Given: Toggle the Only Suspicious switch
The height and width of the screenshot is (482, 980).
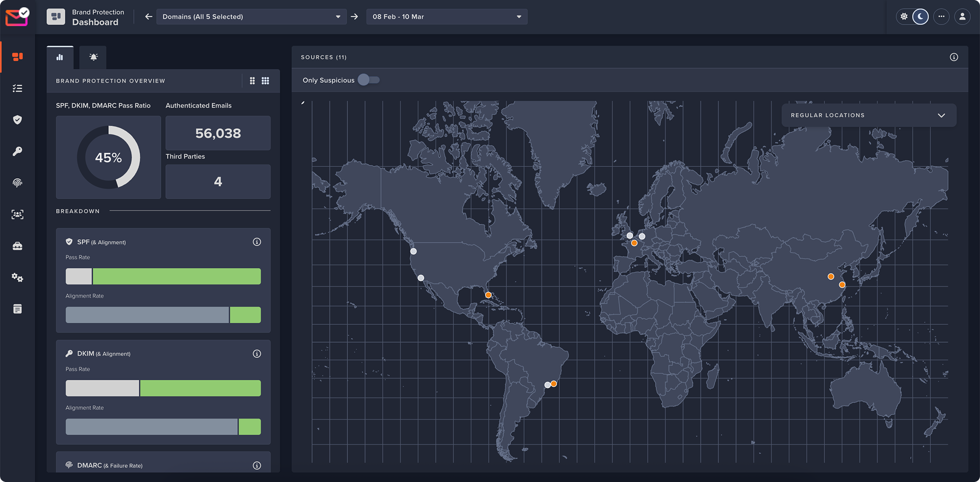Looking at the screenshot, I should (369, 80).
